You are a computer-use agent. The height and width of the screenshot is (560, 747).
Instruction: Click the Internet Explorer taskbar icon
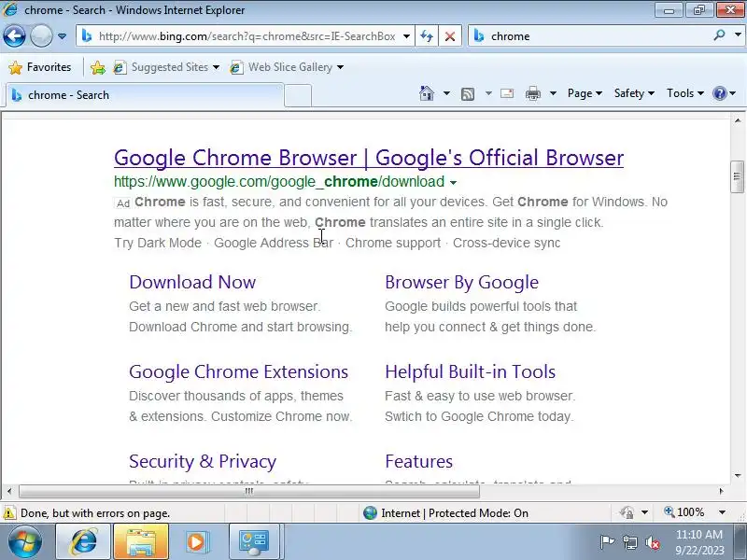(84, 542)
